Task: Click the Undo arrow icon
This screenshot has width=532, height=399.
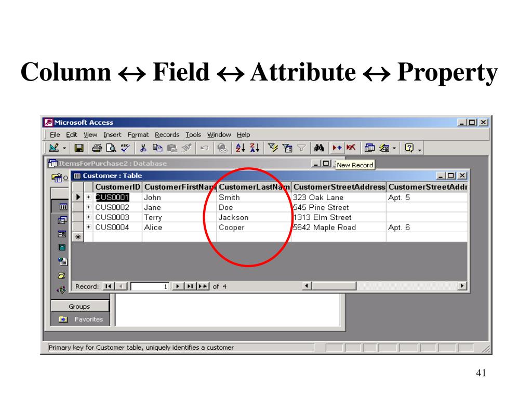Action: 204,148
